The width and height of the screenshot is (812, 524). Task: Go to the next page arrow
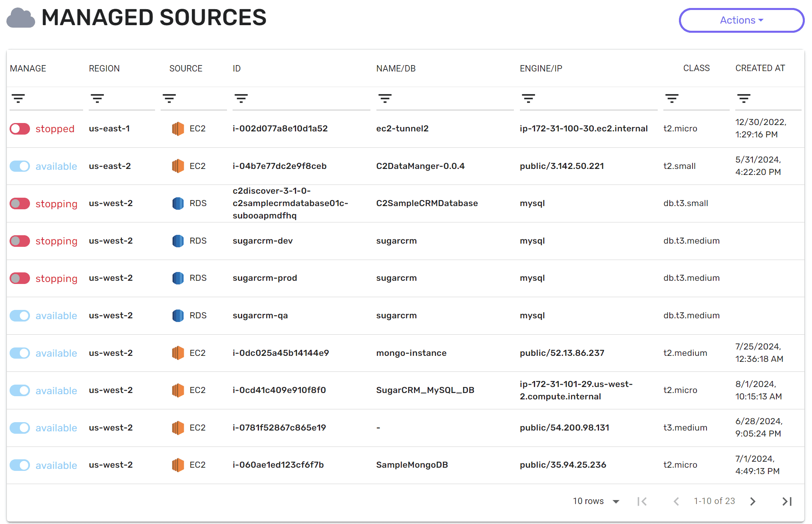tap(753, 501)
